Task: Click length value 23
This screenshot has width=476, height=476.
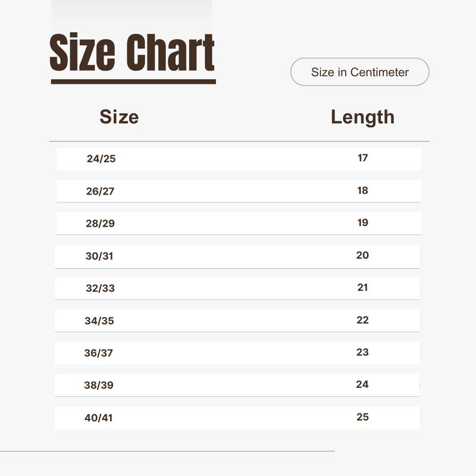Action: 362,352
